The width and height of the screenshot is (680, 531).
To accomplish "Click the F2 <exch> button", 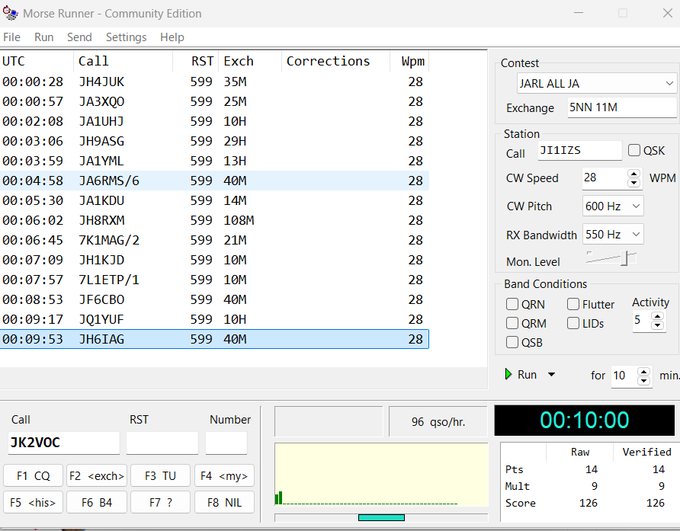I will (x=97, y=476).
